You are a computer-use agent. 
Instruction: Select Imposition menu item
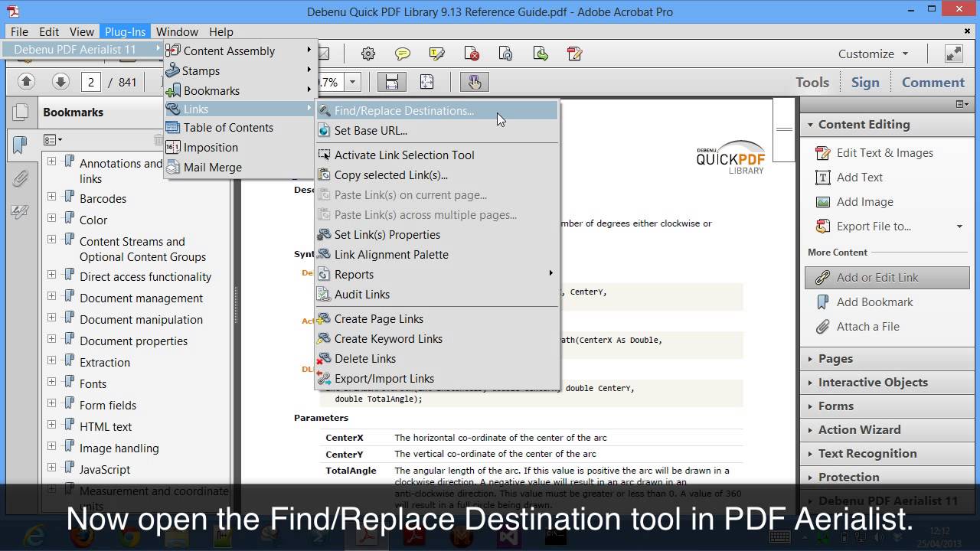tap(240, 147)
